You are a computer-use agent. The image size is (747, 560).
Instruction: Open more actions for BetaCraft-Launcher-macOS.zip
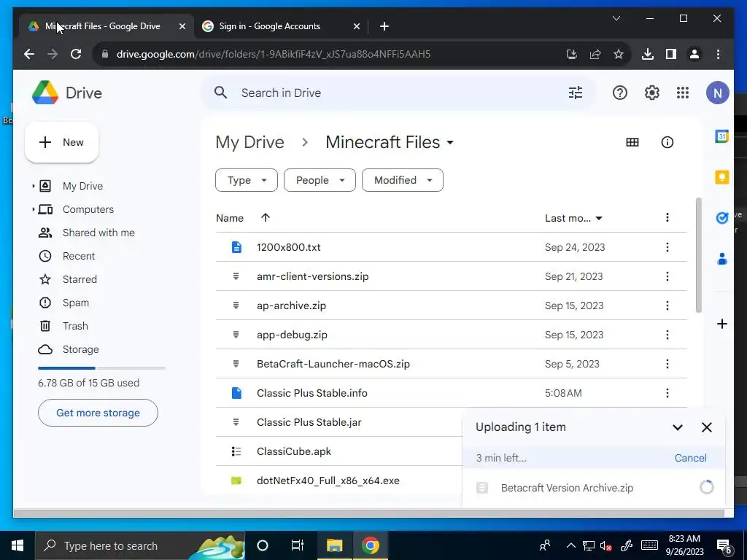point(667,364)
